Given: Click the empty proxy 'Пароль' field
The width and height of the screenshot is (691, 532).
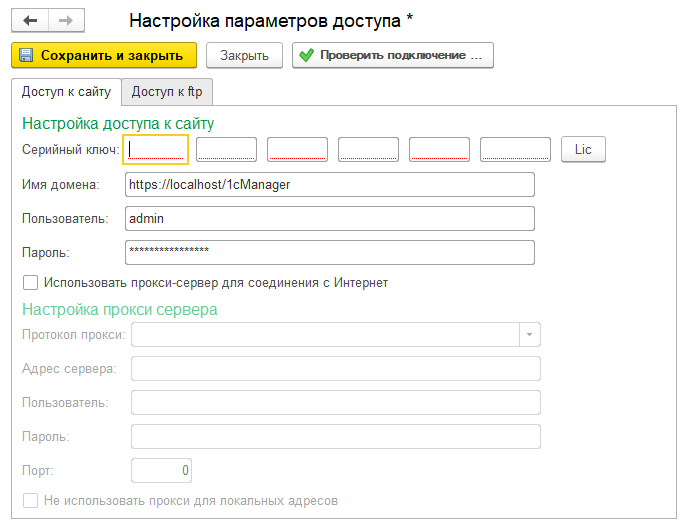Looking at the screenshot, I should click(336, 436).
